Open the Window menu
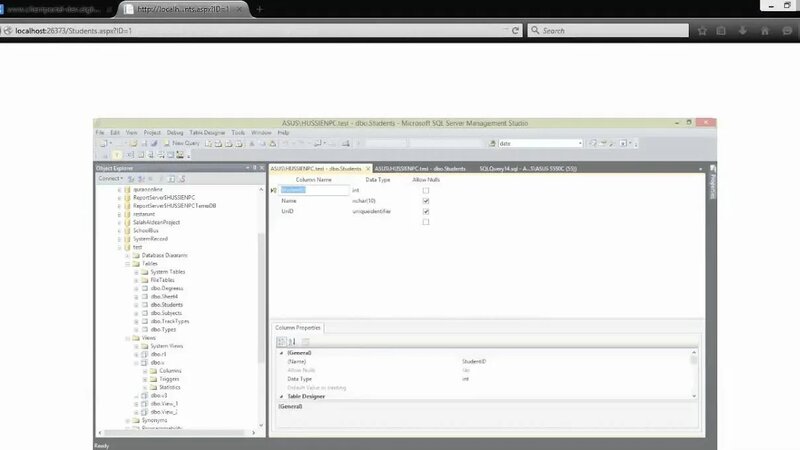Screen dimensions: 800x450 point(261,133)
